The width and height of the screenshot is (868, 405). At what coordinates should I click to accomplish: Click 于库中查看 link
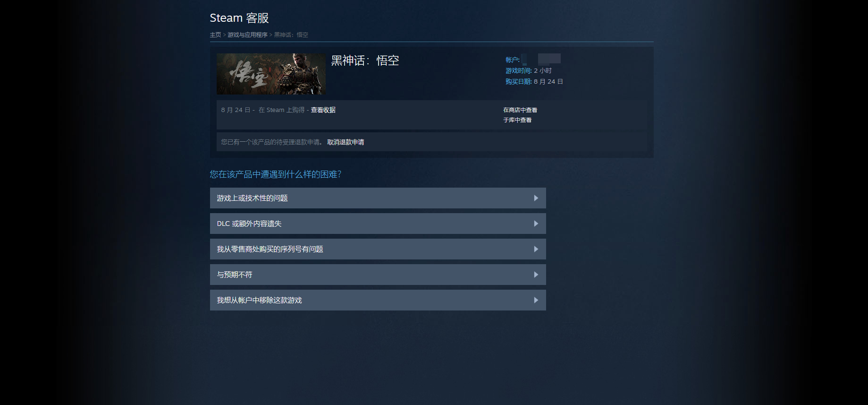point(517,120)
